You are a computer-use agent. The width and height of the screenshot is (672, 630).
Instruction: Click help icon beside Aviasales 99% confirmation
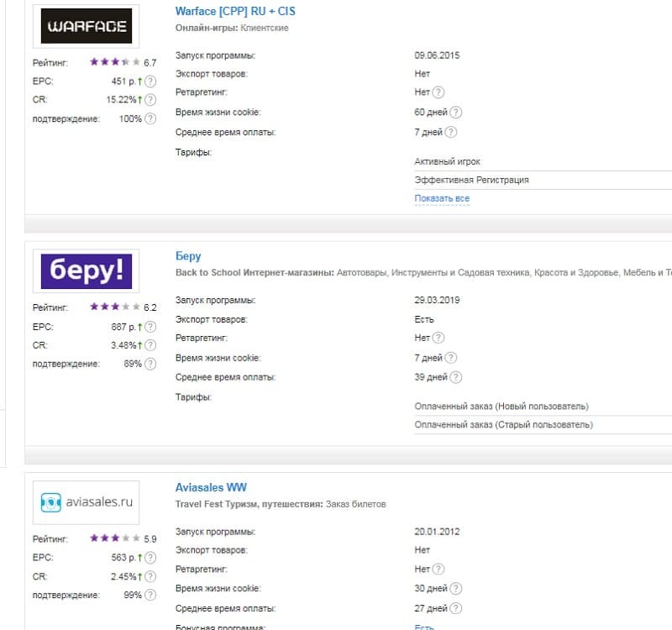[x=150, y=596]
